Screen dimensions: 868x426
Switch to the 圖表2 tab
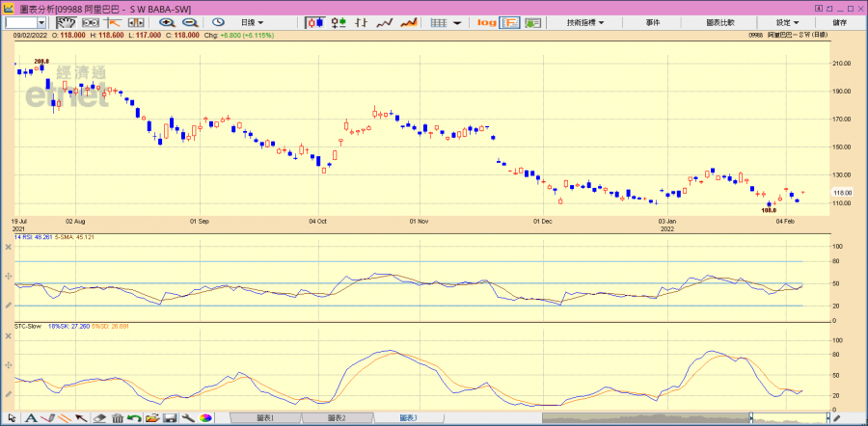(x=337, y=418)
